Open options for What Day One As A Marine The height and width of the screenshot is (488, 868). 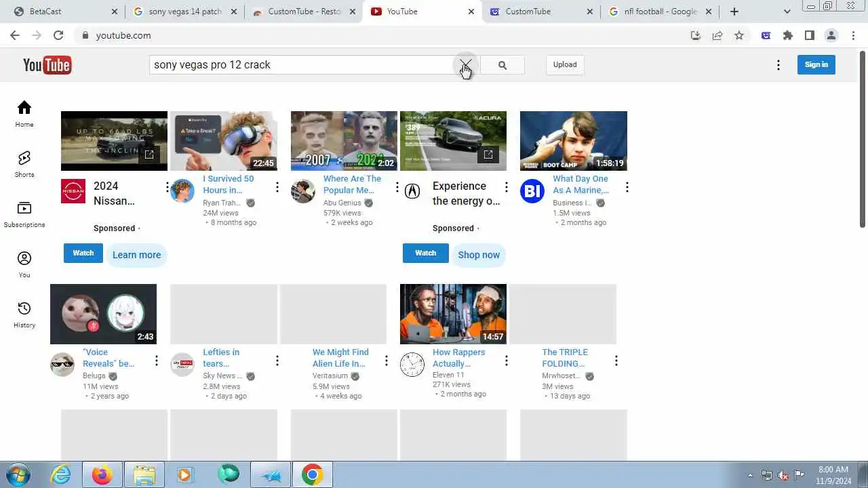627,187
